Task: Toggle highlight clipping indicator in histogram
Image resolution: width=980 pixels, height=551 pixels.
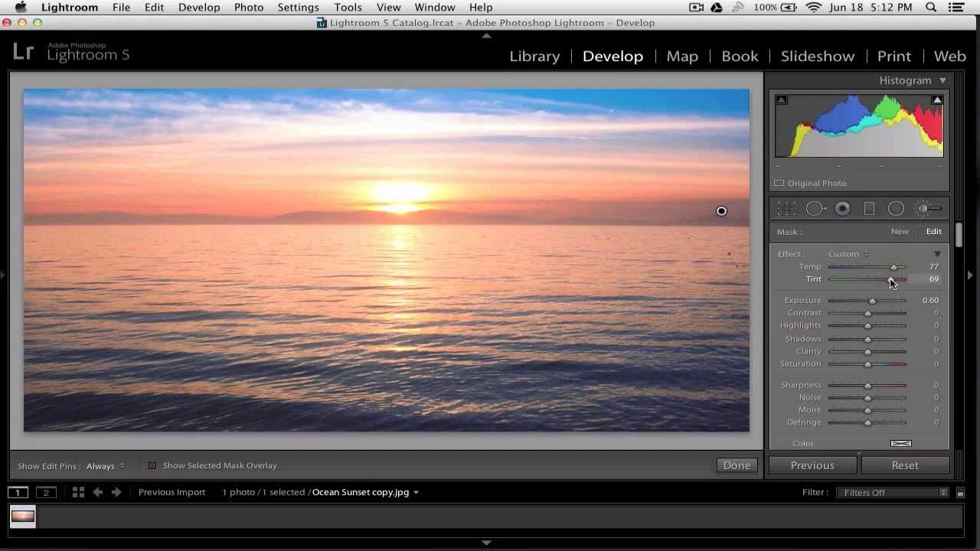Action: pyautogui.click(x=937, y=99)
